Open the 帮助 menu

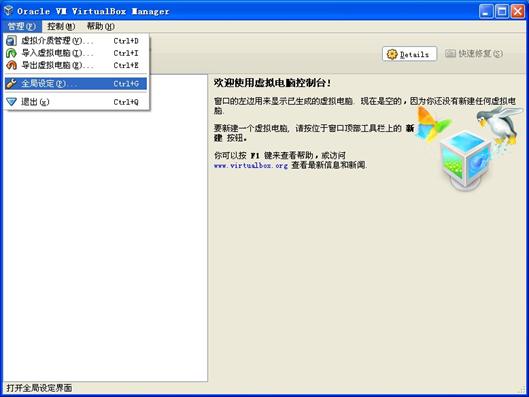pyautogui.click(x=101, y=26)
